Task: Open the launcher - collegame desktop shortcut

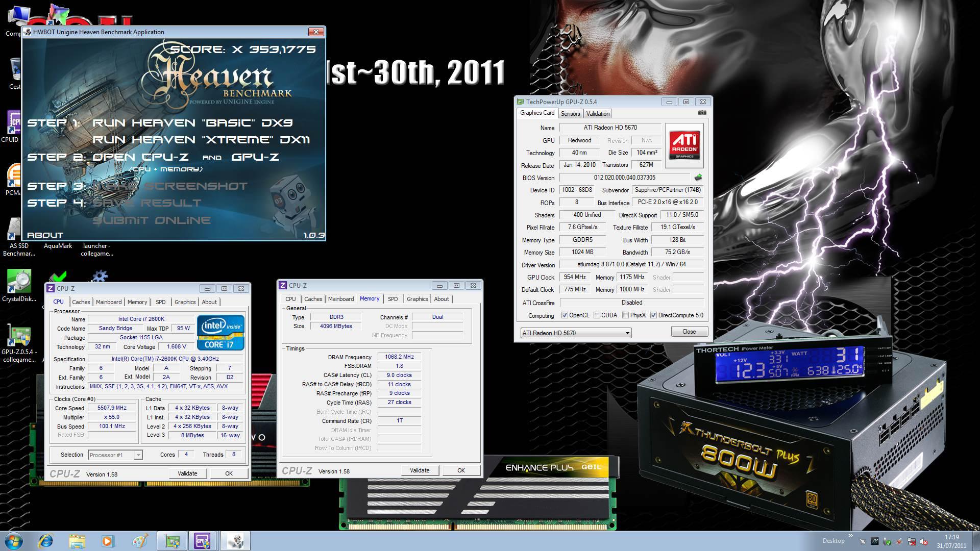Action: (97, 249)
